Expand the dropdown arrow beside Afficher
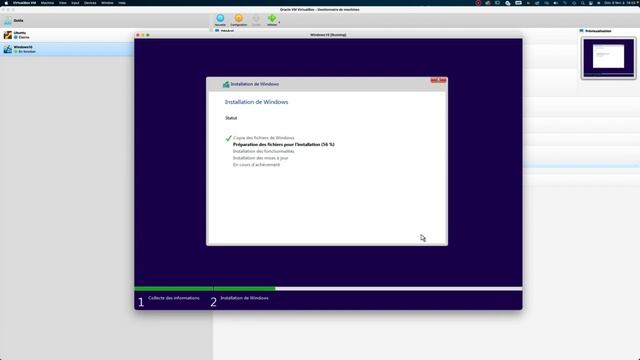 pyautogui.click(x=279, y=22)
